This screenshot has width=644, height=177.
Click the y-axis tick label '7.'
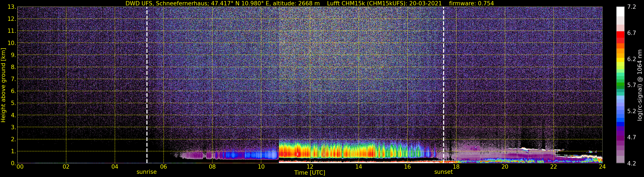tap(13, 79)
